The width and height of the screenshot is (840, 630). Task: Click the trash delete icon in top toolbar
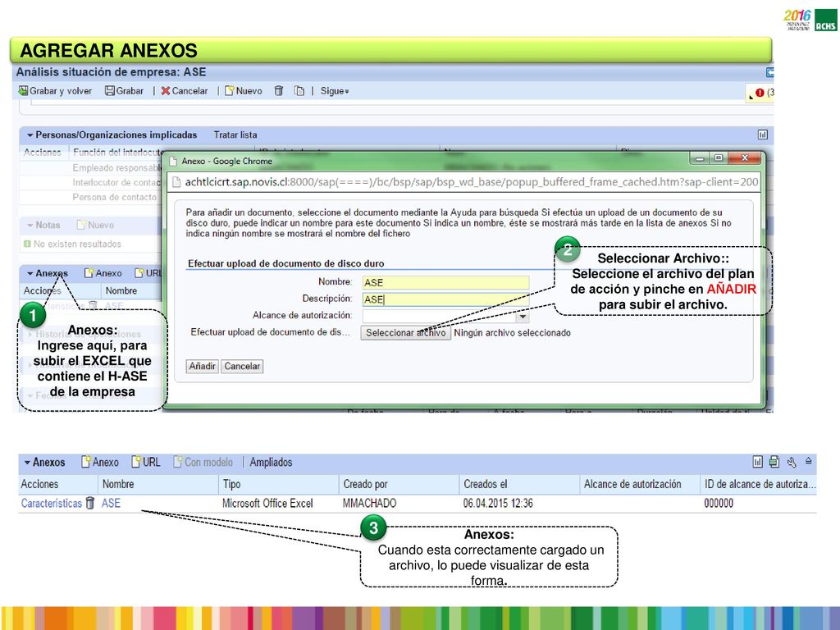[x=279, y=91]
